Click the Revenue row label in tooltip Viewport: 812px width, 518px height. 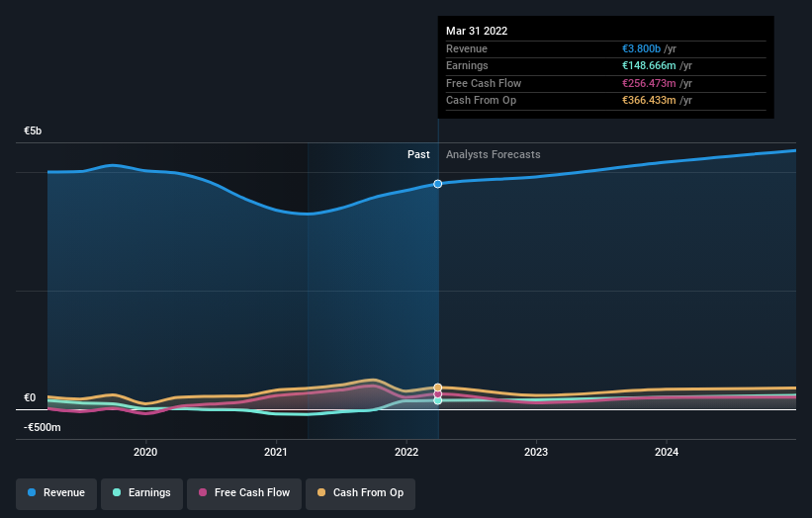[x=467, y=48]
